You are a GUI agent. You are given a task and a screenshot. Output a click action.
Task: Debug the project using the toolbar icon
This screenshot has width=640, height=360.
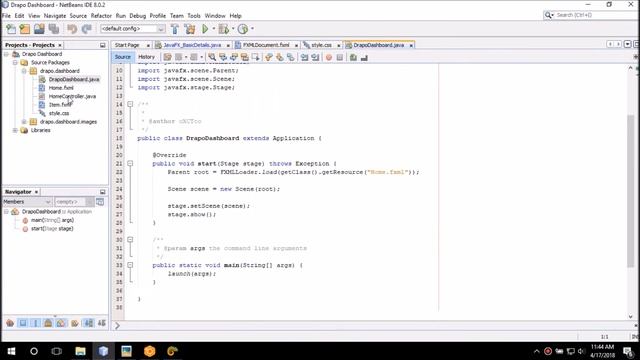pyautogui.click(x=224, y=29)
